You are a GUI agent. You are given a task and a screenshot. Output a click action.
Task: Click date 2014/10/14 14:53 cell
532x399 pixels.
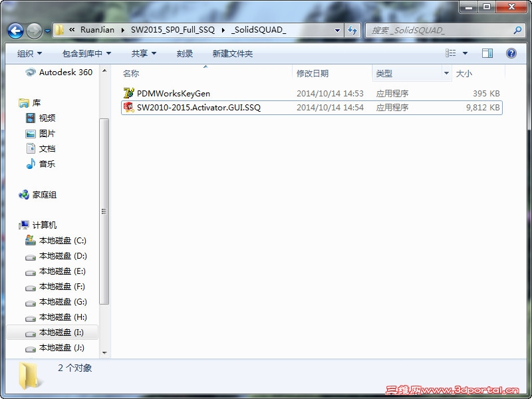tap(330, 93)
